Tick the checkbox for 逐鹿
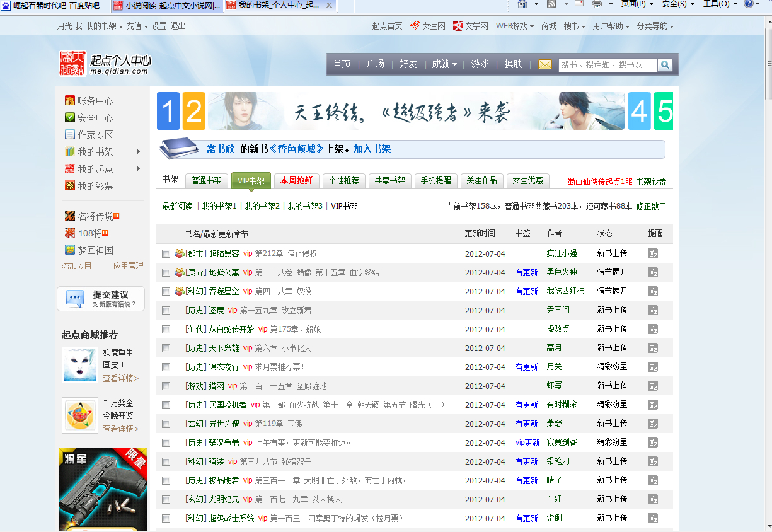Image resolution: width=772 pixels, height=532 pixels. 166,310
